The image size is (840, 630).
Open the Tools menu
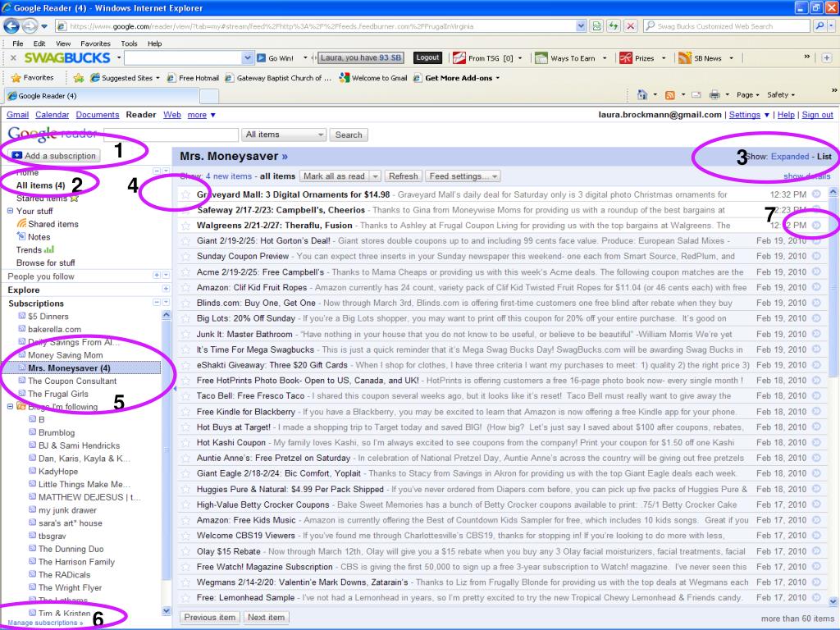click(x=129, y=43)
